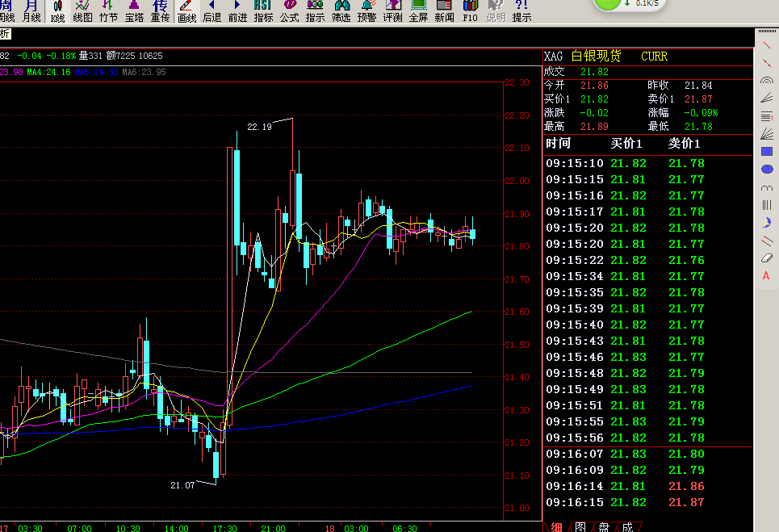Click the 预警 alert bell icon
Screen dimensions: 779x532
click(x=366, y=10)
